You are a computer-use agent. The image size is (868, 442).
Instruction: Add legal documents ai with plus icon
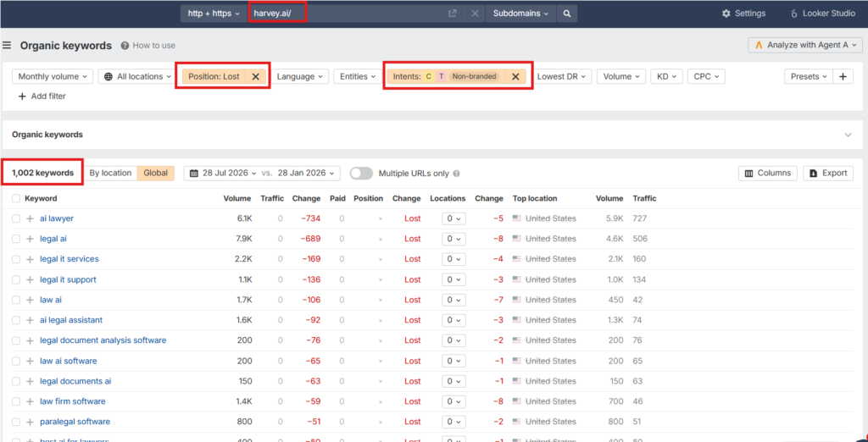pos(30,381)
